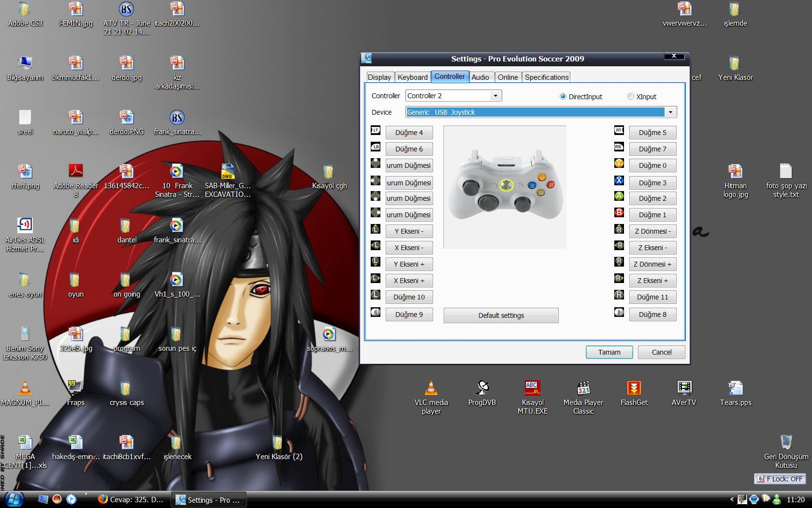Screen dimensions: 812x508
Task: Click the LT trigger icon
Action: pos(376,131)
